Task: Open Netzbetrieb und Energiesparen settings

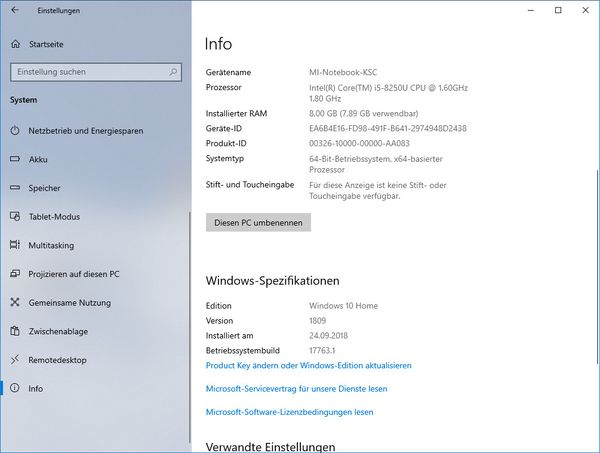Action: (95, 130)
